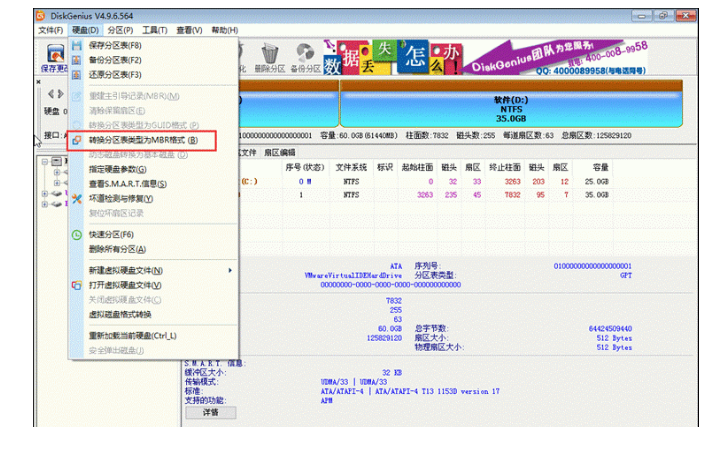Image resolution: width=717 pixels, height=451 pixels.
Task: Click the 硬盘(D) menu bar item
Action: [85, 30]
